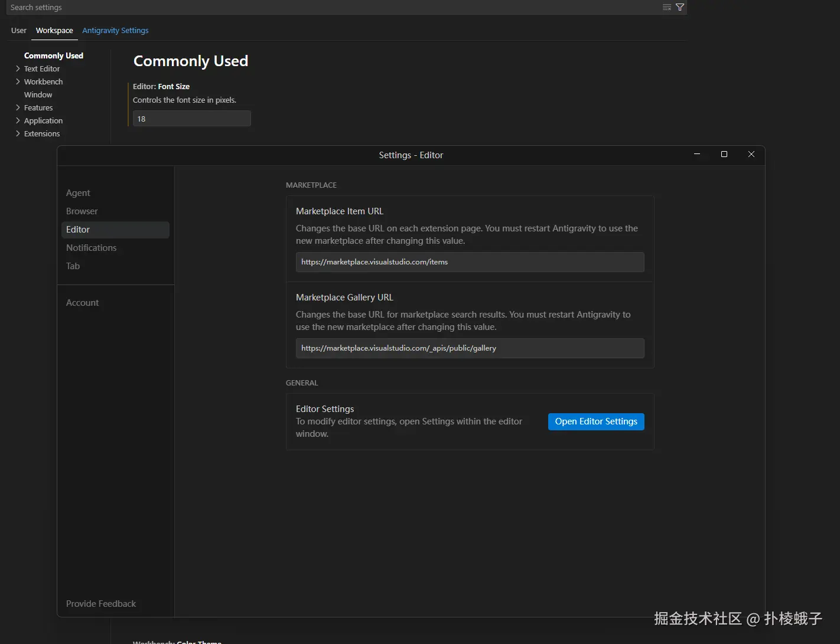Click the Editor Font Size input box

point(191,119)
